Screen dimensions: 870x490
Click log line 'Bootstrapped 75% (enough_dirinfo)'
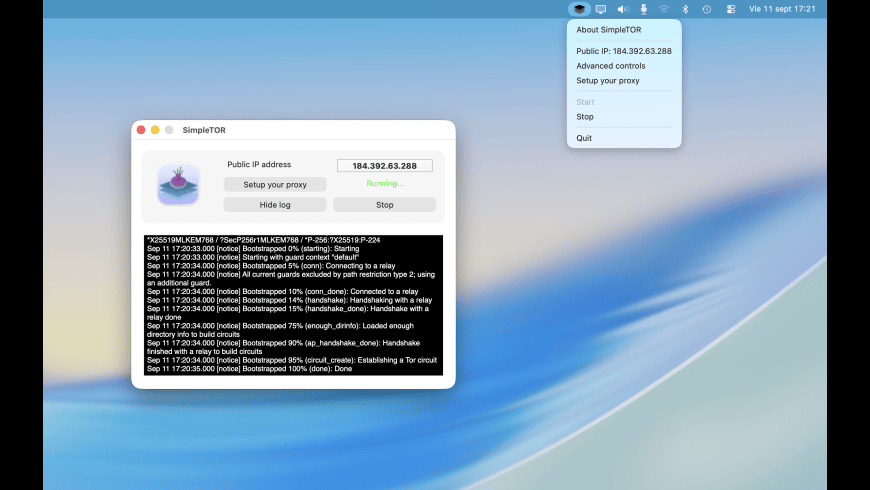tap(280, 330)
